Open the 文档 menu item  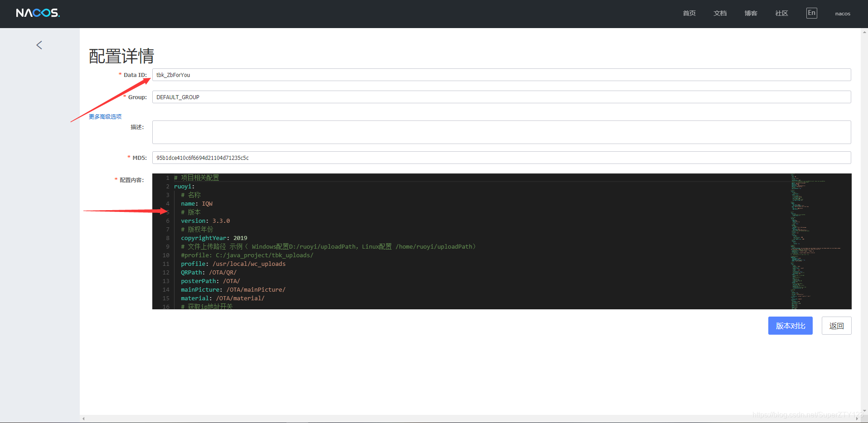pos(720,14)
